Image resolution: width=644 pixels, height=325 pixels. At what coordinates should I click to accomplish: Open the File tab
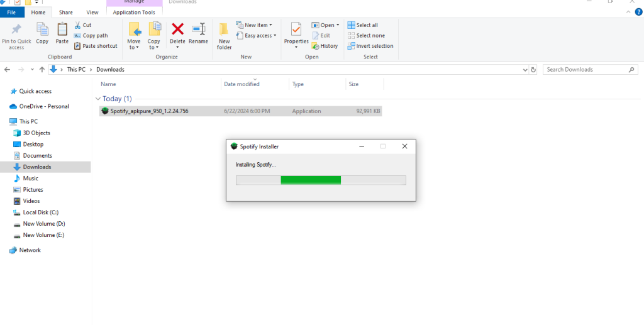(x=12, y=13)
